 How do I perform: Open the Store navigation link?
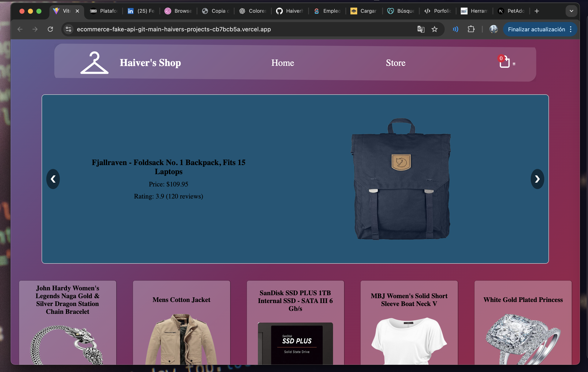(x=396, y=63)
